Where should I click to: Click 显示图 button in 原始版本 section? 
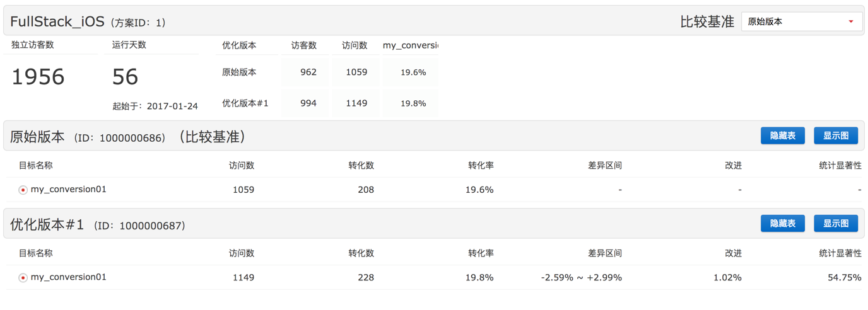[836, 135]
